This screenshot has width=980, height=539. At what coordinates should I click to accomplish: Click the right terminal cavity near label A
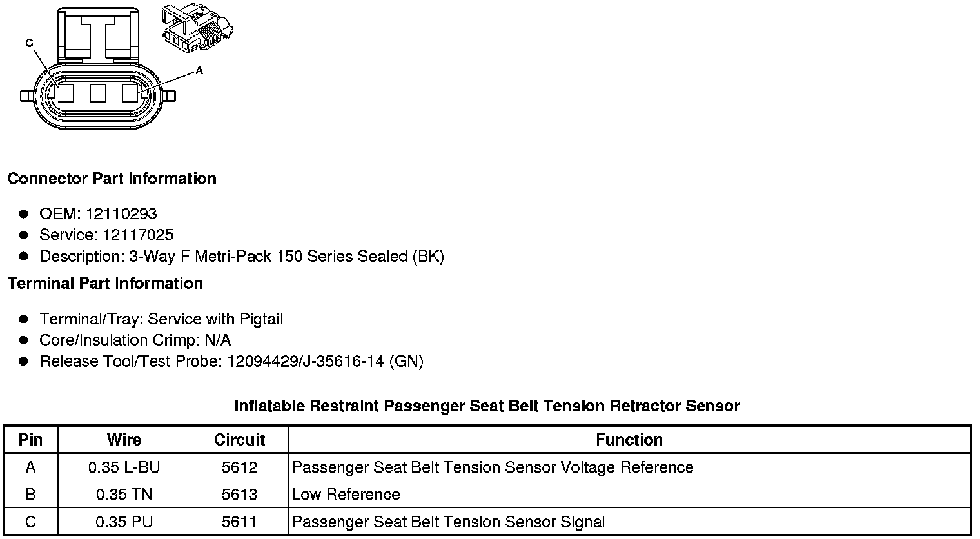pos(130,93)
